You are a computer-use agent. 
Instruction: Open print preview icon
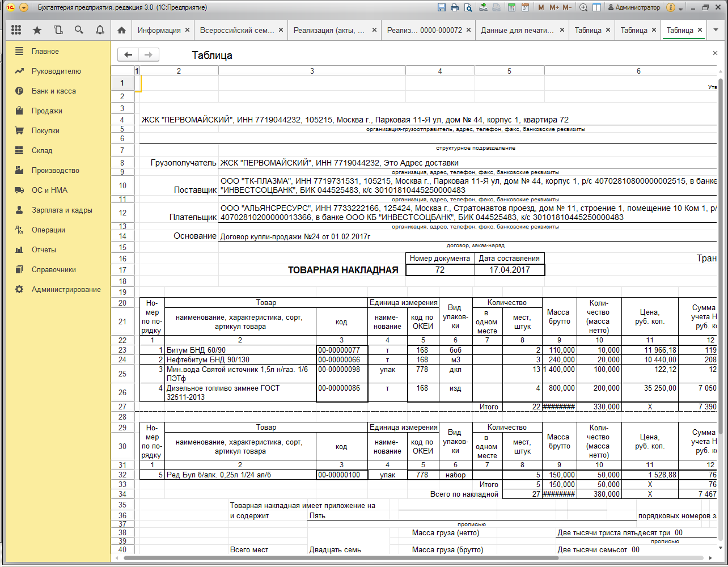coord(468,7)
